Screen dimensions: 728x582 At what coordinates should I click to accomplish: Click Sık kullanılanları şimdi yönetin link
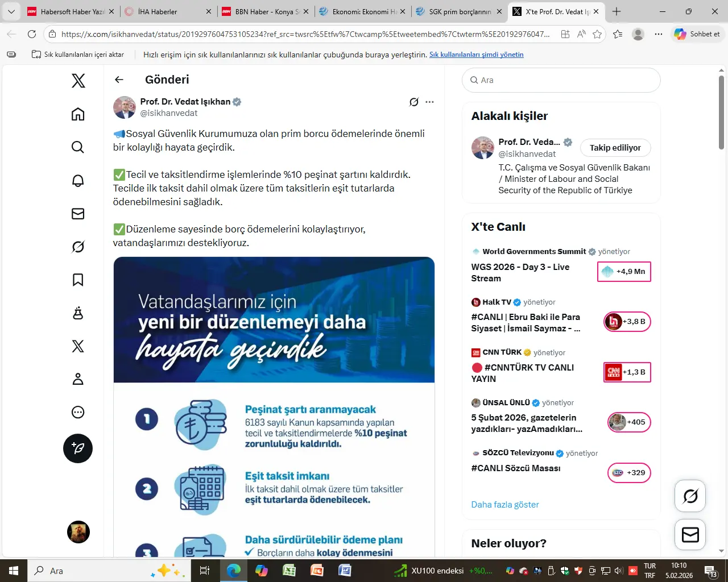point(476,55)
